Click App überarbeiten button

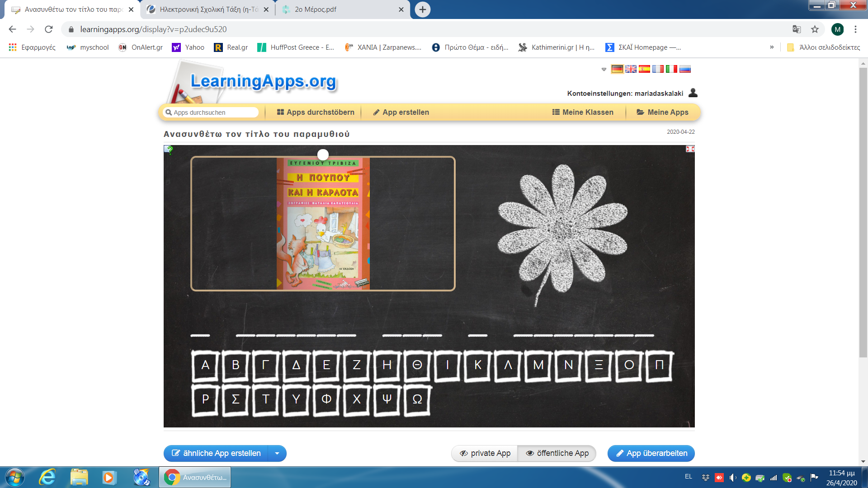click(x=651, y=453)
